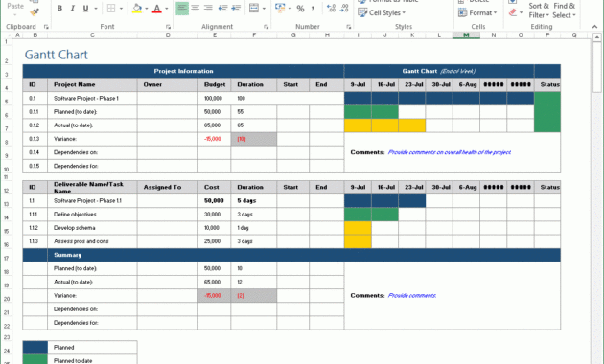Click the Borders icon
This screenshot has height=364, width=604.
(111, 8)
